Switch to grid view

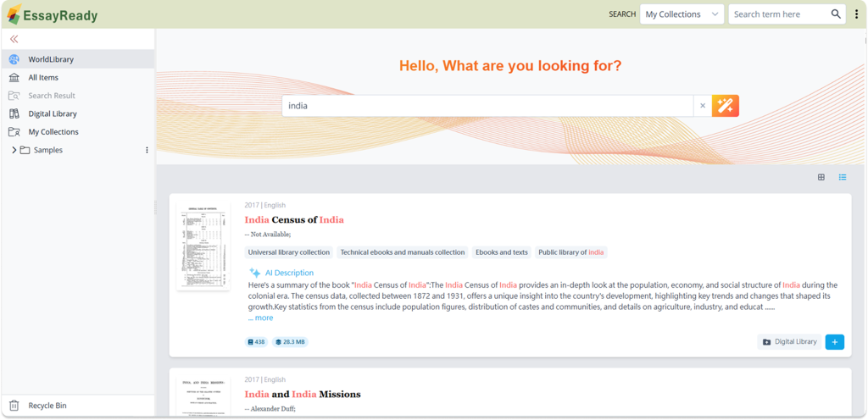[821, 177]
